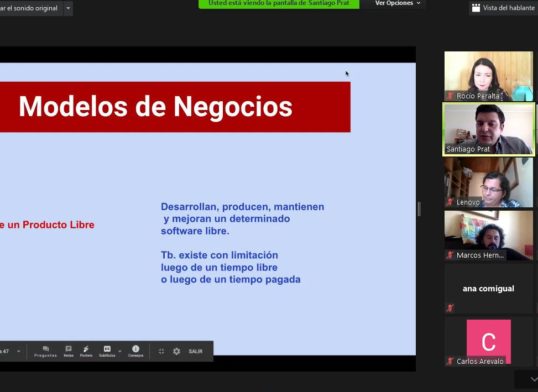Select Marcos Hern... participant video tile
This screenshot has height=392, width=538.
[x=489, y=235]
